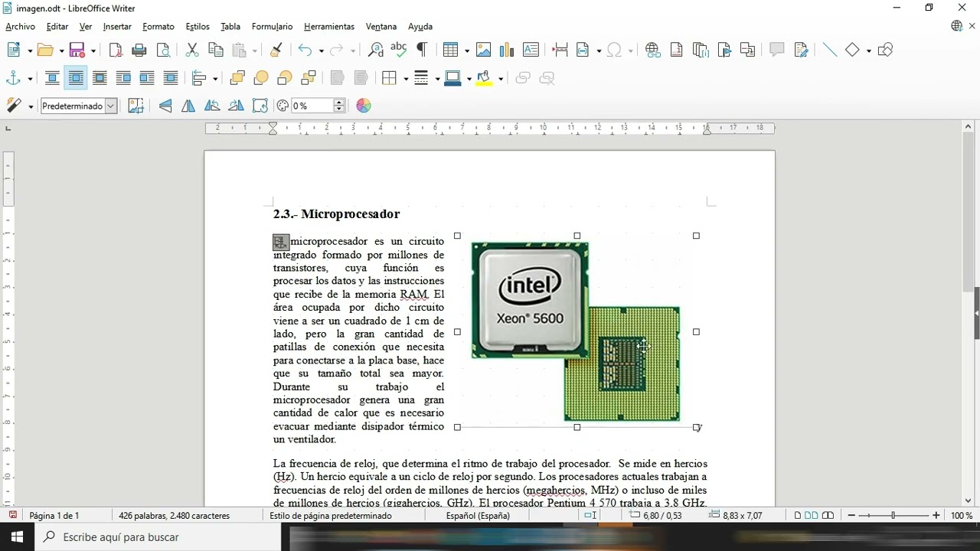Expand the Open recent files arrow
Viewport: 980px width, 551px height.
coord(60,51)
